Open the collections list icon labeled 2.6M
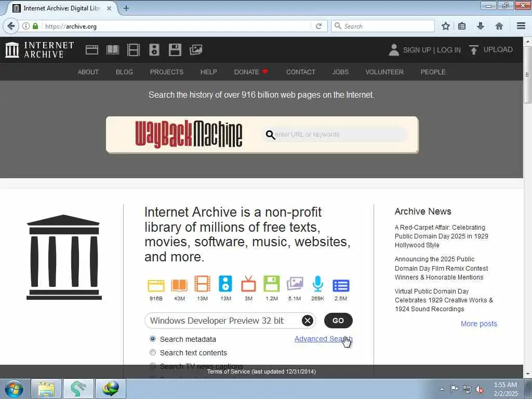Screen dimensions: 532x399 coord(341,285)
